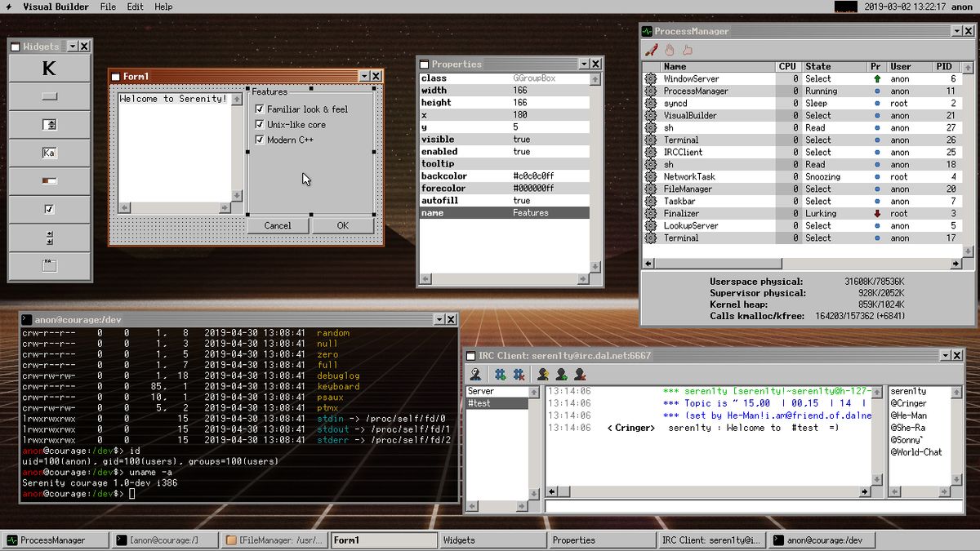Open whois with the person-question icon
This screenshot has height=551, width=980.
475,374
